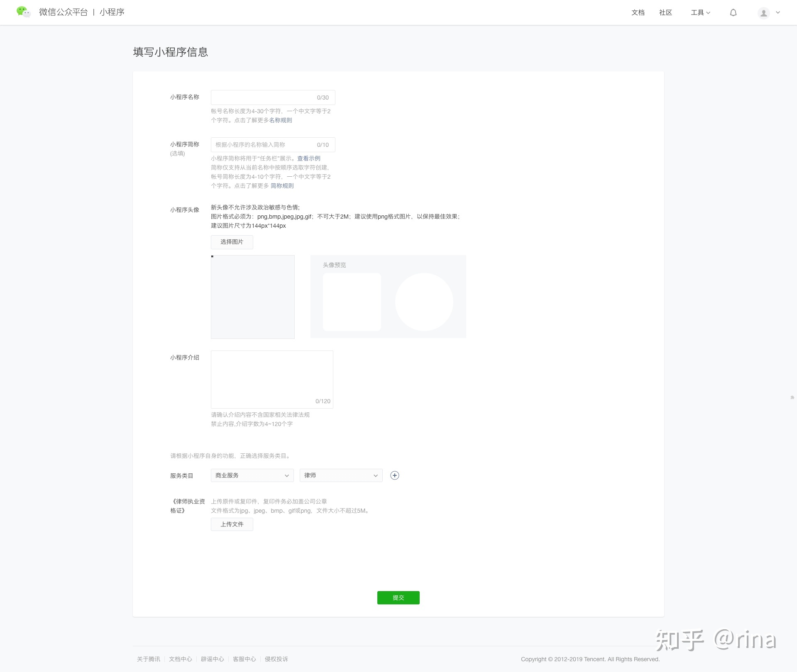
Task: Click the 上传文件 button
Action: (x=232, y=524)
